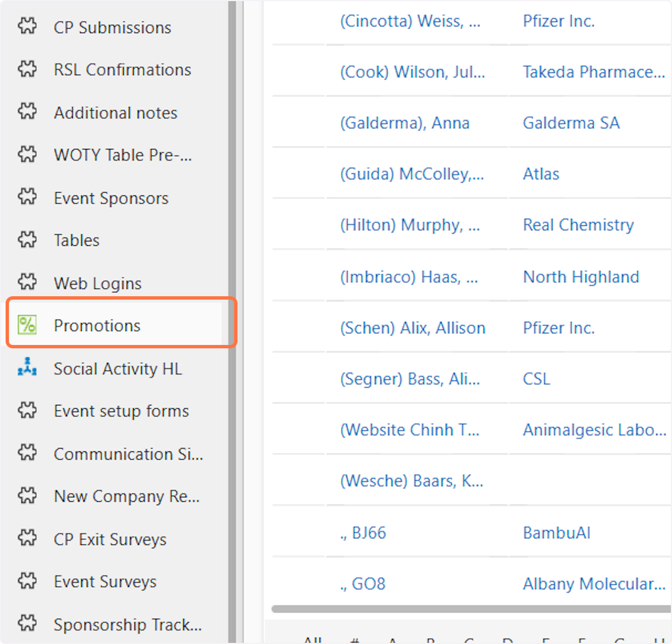Viewport: 672px width, 644px height.
Task: Click the Social Activity HL hierarchy icon
Action: pos(27,367)
